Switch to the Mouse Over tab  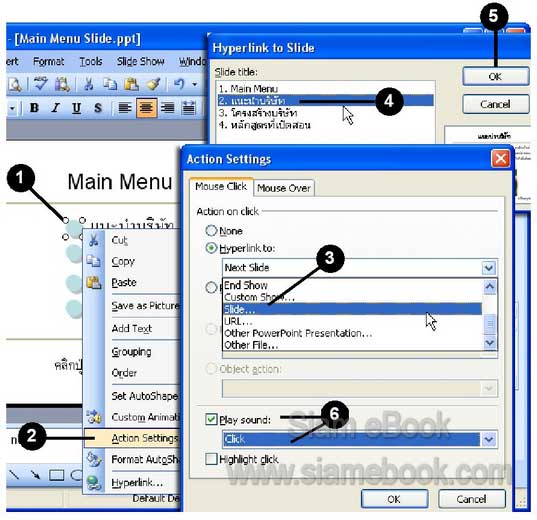pyautogui.click(x=284, y=188)
